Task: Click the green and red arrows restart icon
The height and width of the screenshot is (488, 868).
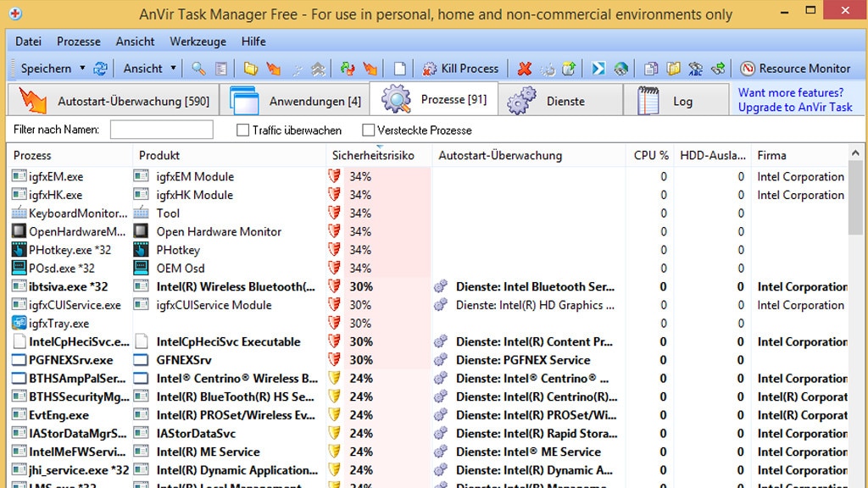Action: point(348,69)
